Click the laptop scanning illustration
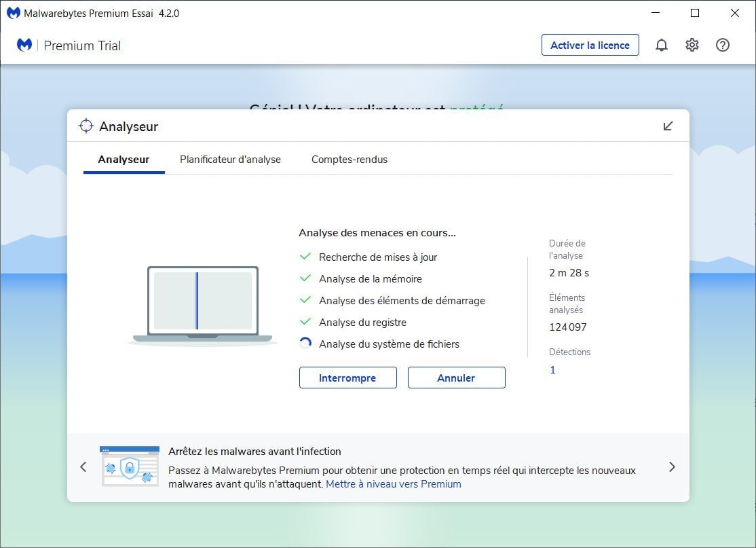The width and height of the screenshot is (756, 548). pos(202,305)
